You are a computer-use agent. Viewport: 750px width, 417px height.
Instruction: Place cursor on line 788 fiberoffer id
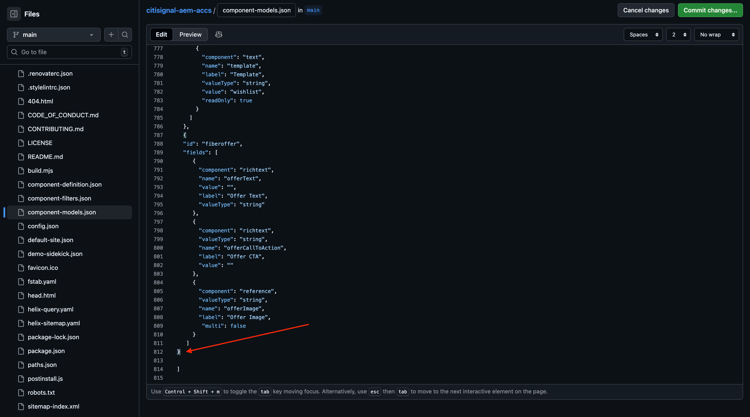[x=212, y=144]
